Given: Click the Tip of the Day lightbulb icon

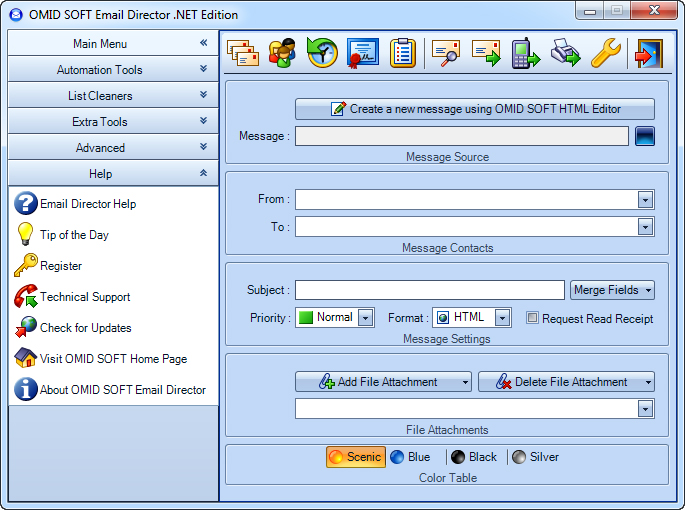Looking at the screenshot, I should click(25, 234).
